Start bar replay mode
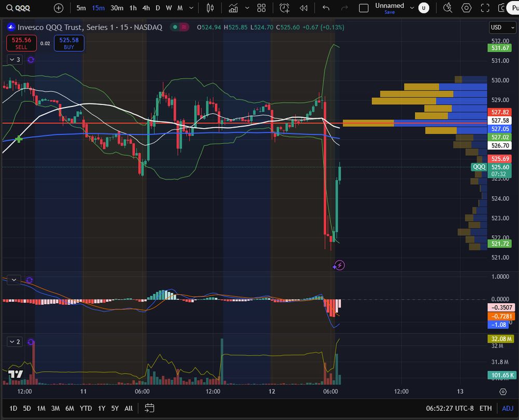Viewport: 519px width, 420px height. 304,8
